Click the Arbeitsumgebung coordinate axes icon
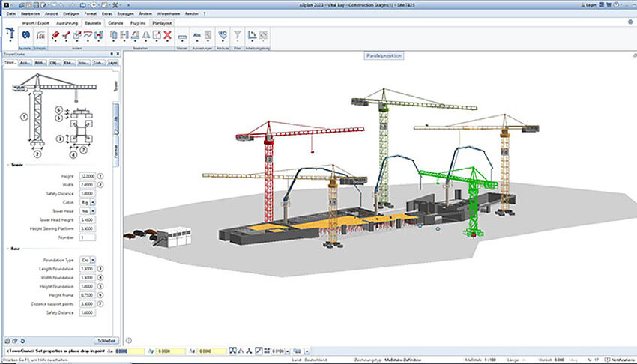The height and width of the screenshot is (364, 637). coord(252,35)
